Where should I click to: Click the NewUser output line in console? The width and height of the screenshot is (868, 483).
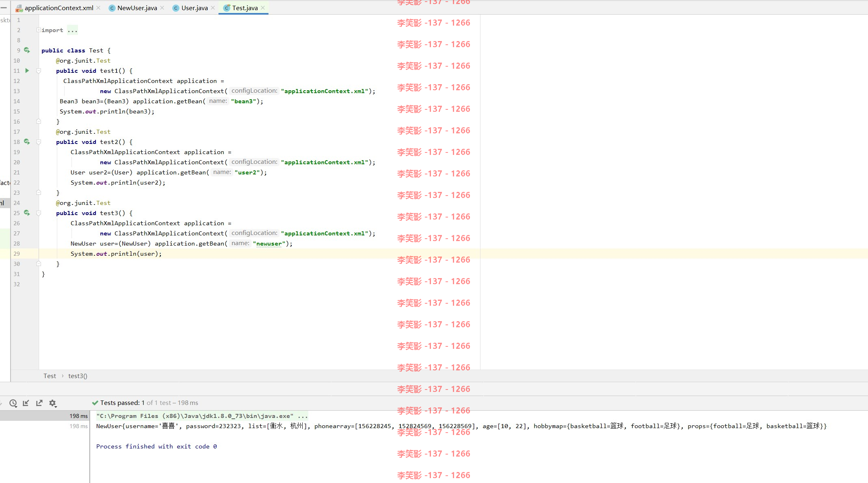pos(461,426)
